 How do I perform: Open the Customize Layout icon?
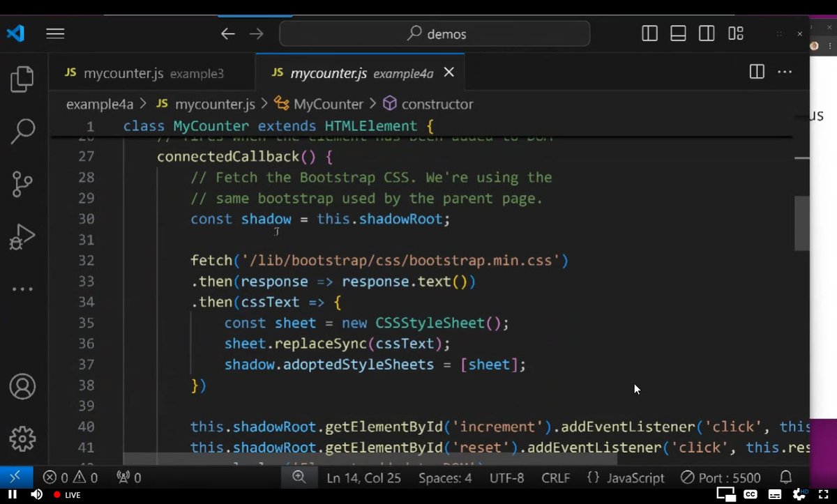[735, 33]
